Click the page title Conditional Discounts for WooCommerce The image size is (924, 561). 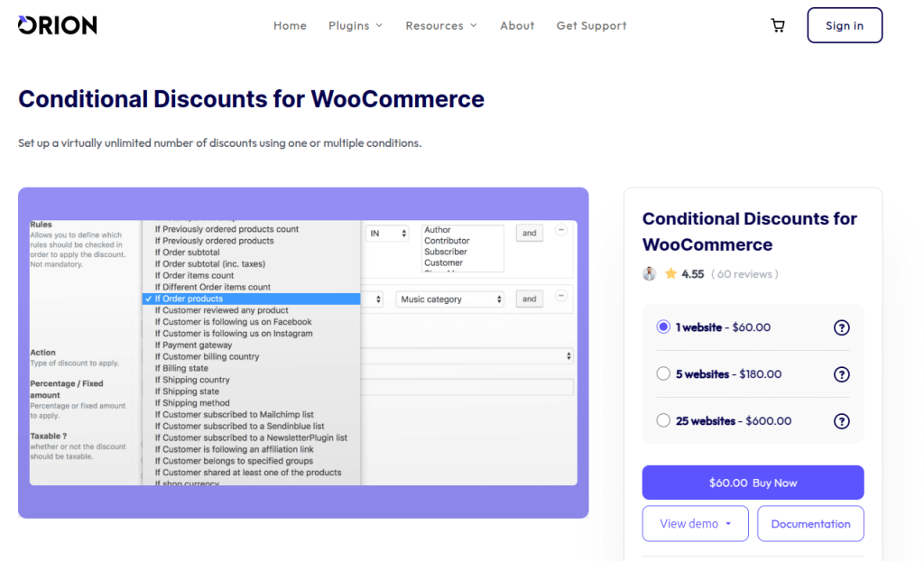(x=251, y=99)
